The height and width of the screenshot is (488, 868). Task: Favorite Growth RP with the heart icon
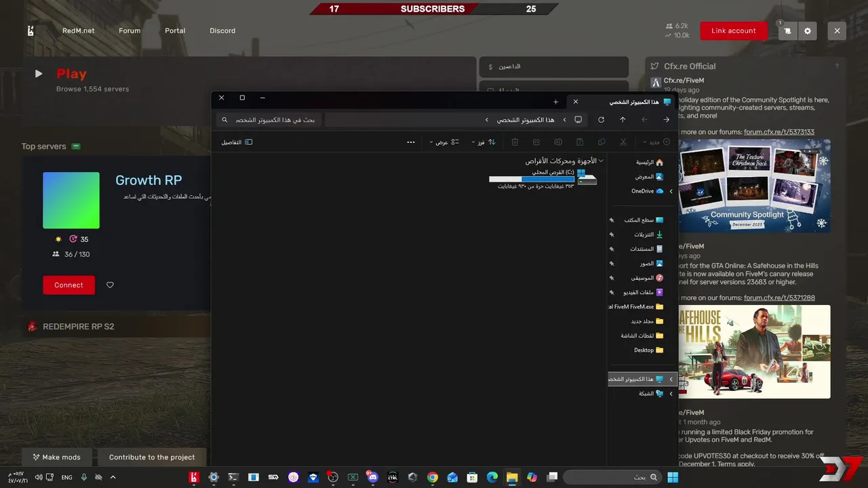pyautogui.click(x=110, y=285)
